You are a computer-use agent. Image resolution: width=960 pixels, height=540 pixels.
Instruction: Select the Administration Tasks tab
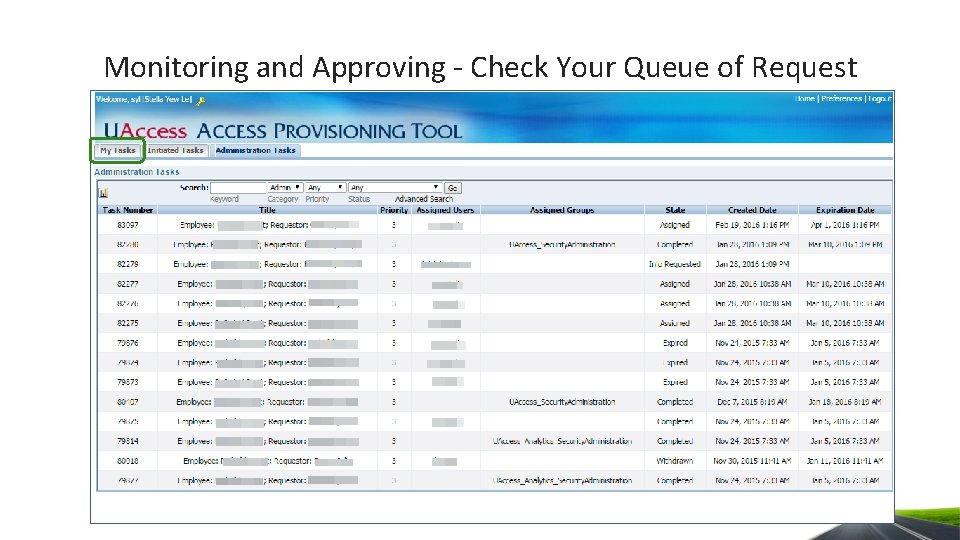point(255,150)
